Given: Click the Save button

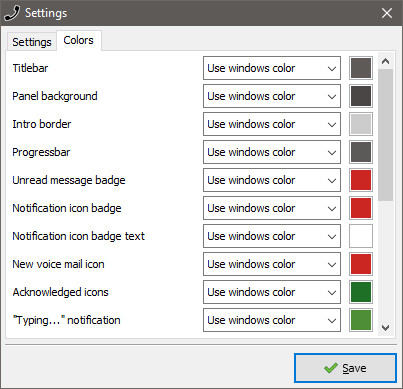Looking at the screenshot, I should click(x=345, y=368).
